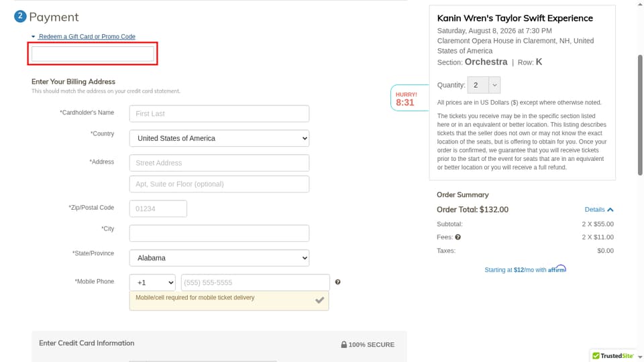
Task: Click the Enter Credit Card Information heading
Action: [x=87, y=343]
